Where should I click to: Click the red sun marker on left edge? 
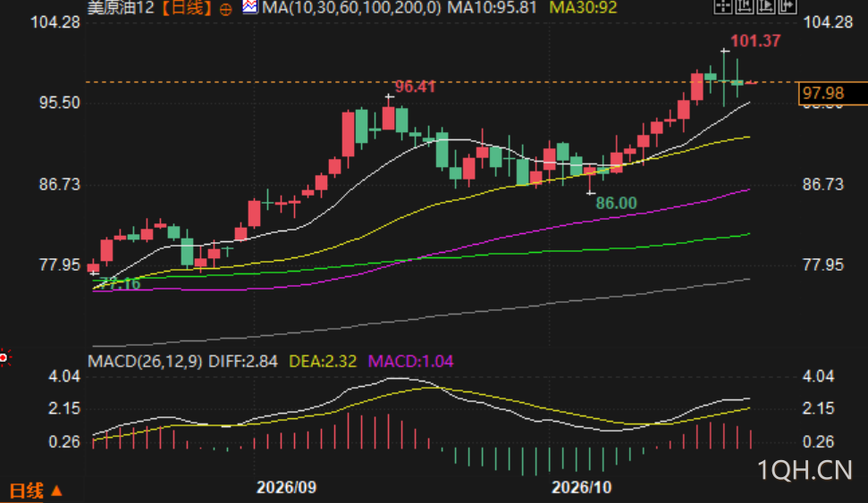click(4, 358)
